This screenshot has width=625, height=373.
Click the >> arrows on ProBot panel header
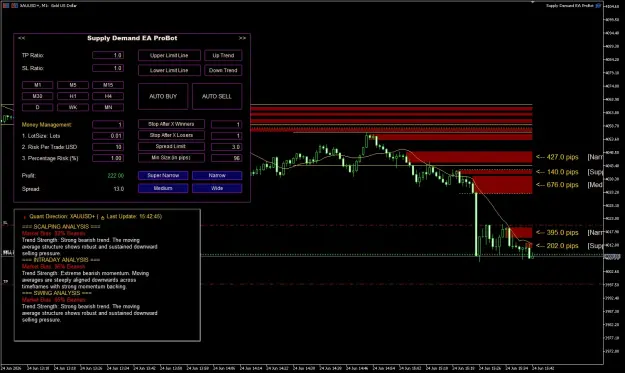click(242, 38)
